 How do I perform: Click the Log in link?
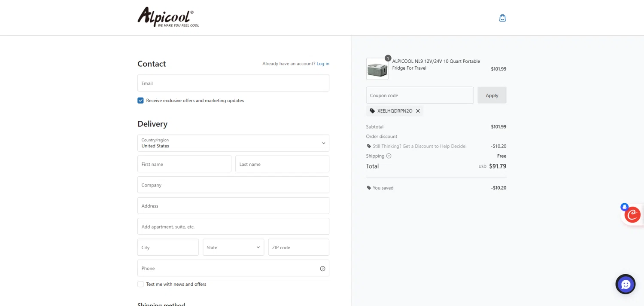click(323, 64)
